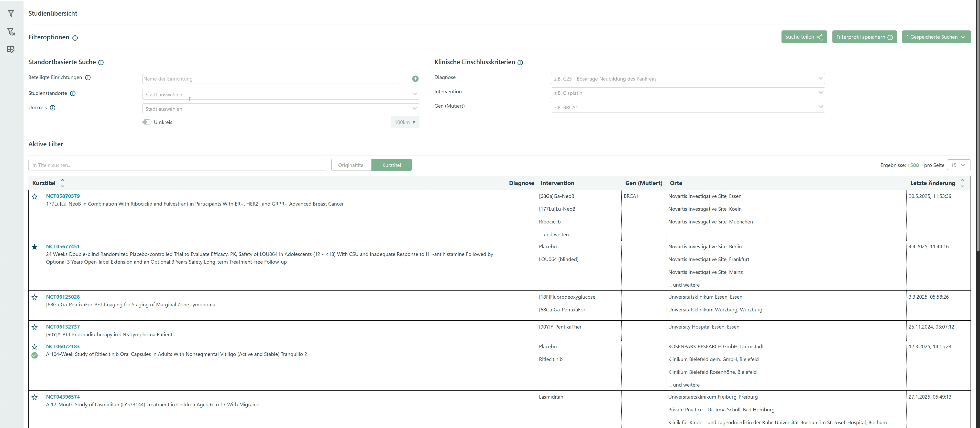Click green checkmark badge of NCT06072183
The image size is (980, 428).
pyautogui.click(x=35, y=355)
